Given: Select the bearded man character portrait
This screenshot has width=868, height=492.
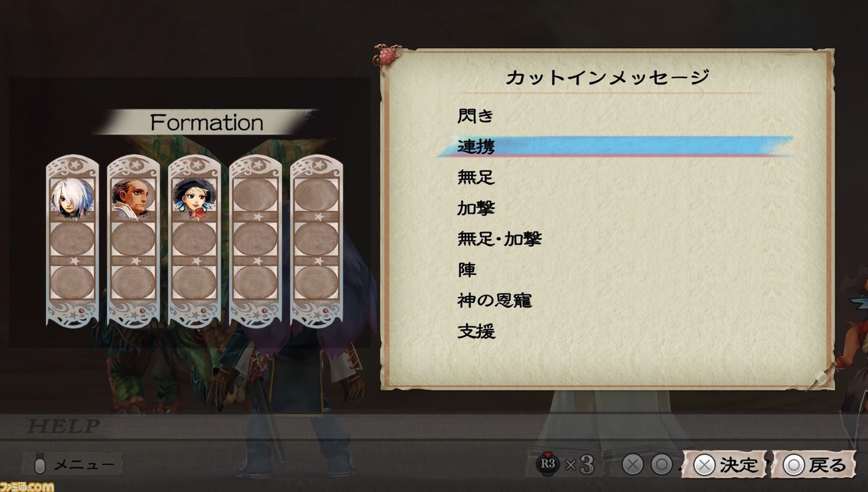Looking at the screenshot, I should [x=133, y=197].
